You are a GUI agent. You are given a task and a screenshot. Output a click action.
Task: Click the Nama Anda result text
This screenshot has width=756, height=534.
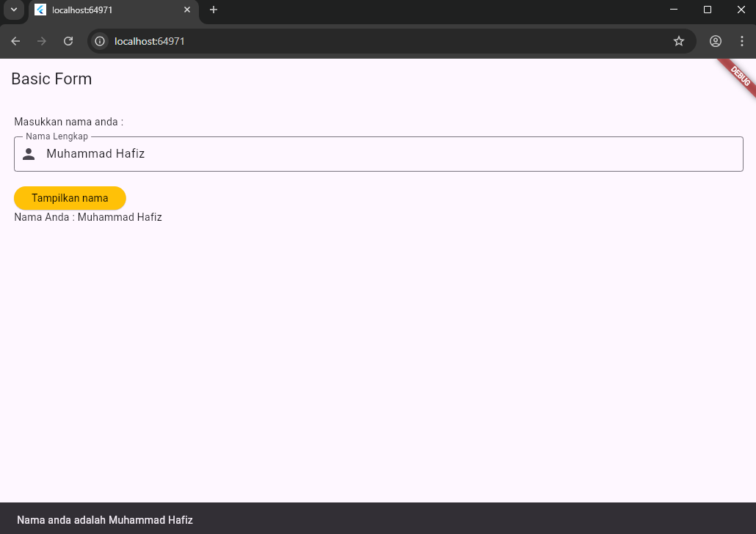coord(88,216)
